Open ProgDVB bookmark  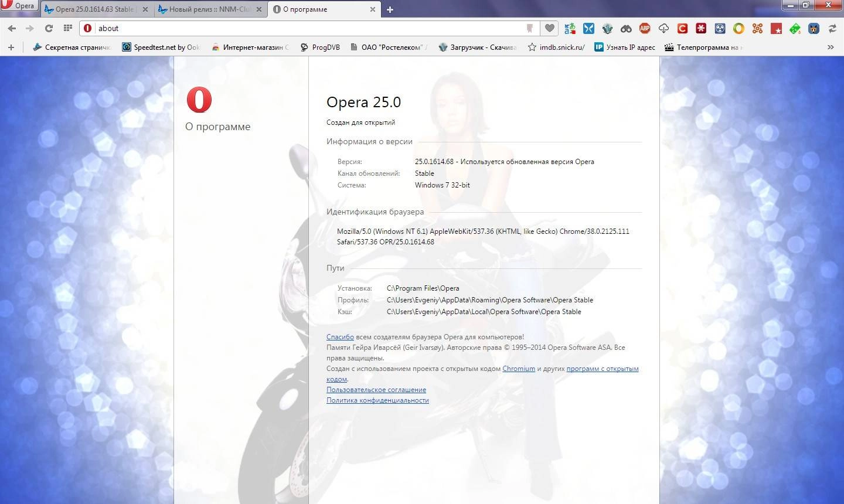(x=320, y=47)
